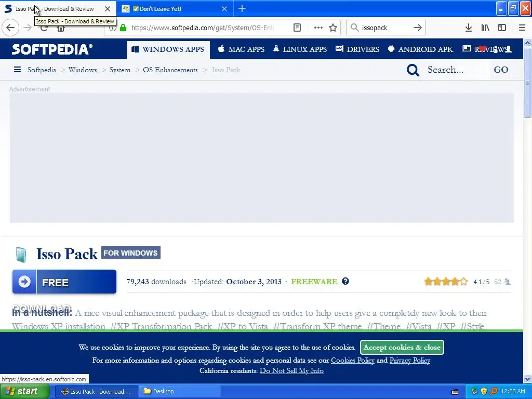
Task: Click the FREEWARE license label
Action: [x=314, y=282]
